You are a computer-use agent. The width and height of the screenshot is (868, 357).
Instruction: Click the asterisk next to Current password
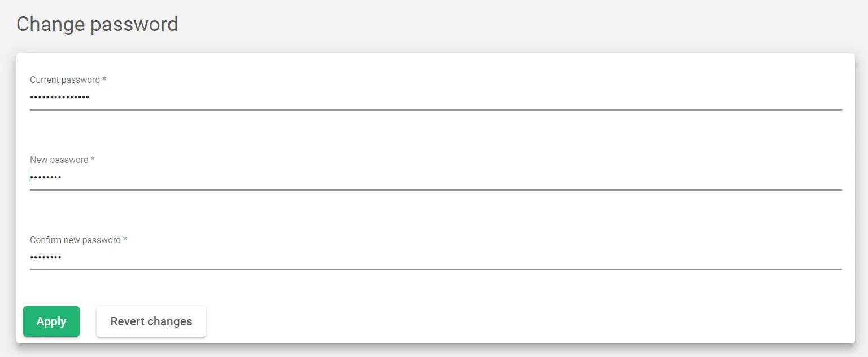click(104, 79)
